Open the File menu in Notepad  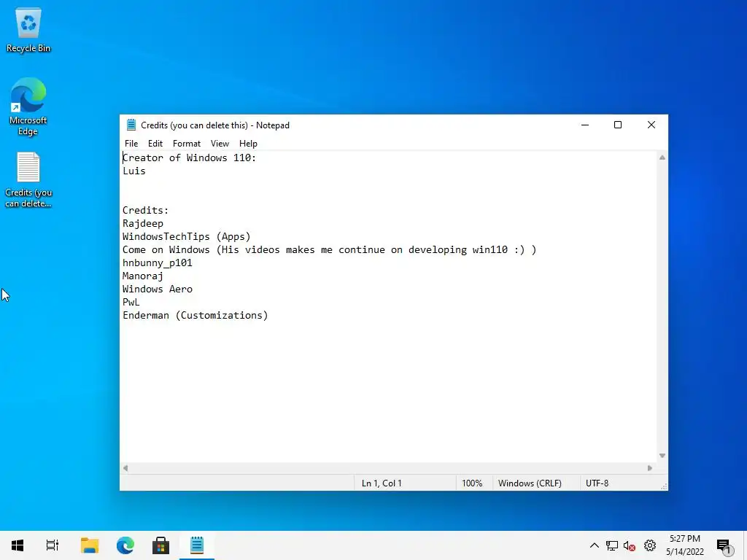131,144
